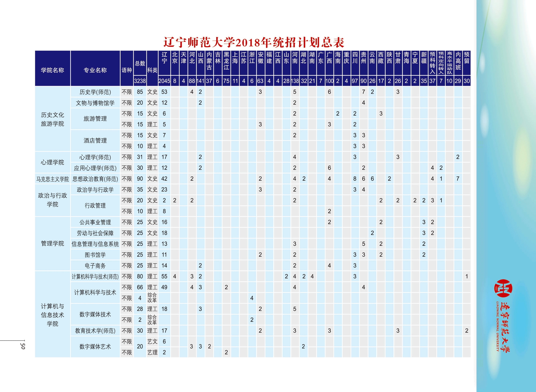Click the 信息管理与信息系统 major cell
Viewport: 536px width, 392px height.
(x=95, y=244)
